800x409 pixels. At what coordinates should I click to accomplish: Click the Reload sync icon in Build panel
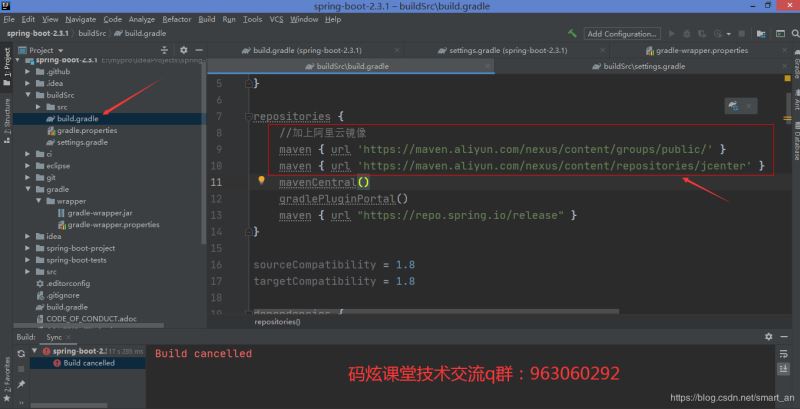click(21, 353)
